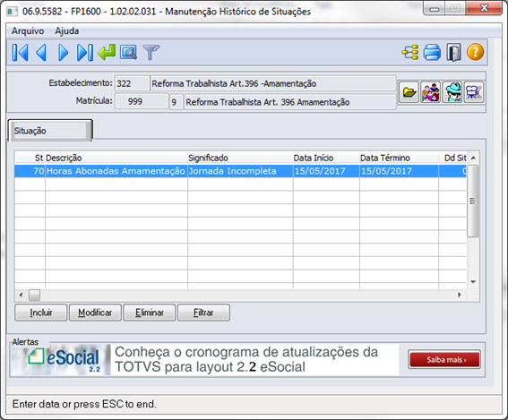Click the vertical scrollbar thumb

pyautogui.click(x=473, y=201)
